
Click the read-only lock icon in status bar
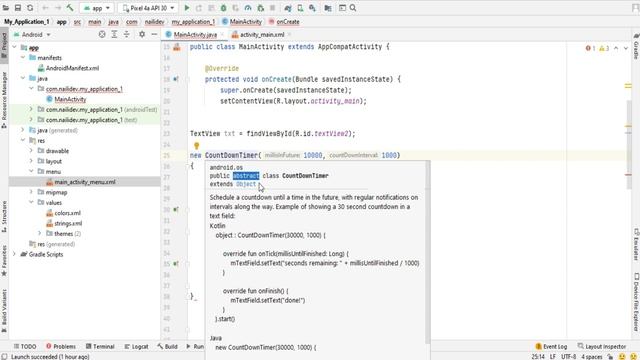[x=610, y=357]
